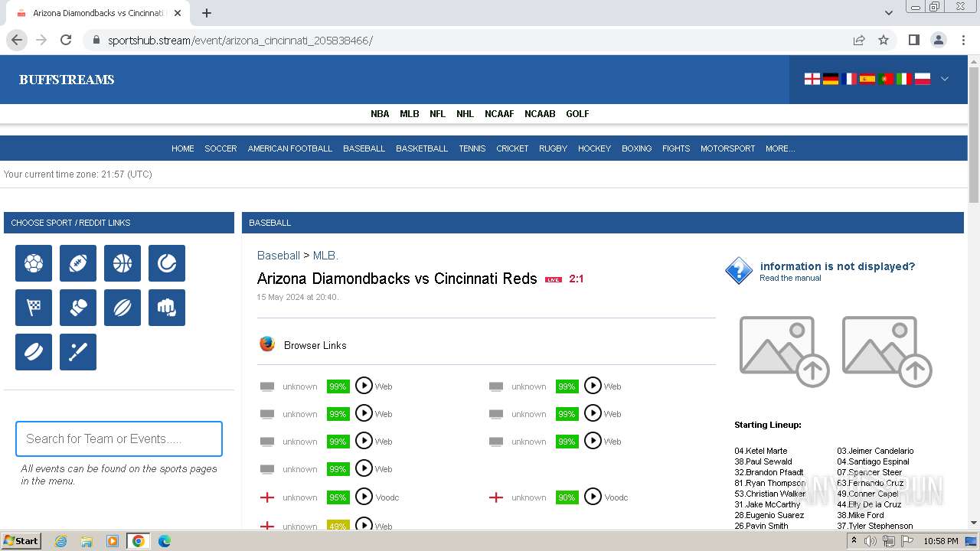Choose the basketball sport icon

[x=122, y=263]
